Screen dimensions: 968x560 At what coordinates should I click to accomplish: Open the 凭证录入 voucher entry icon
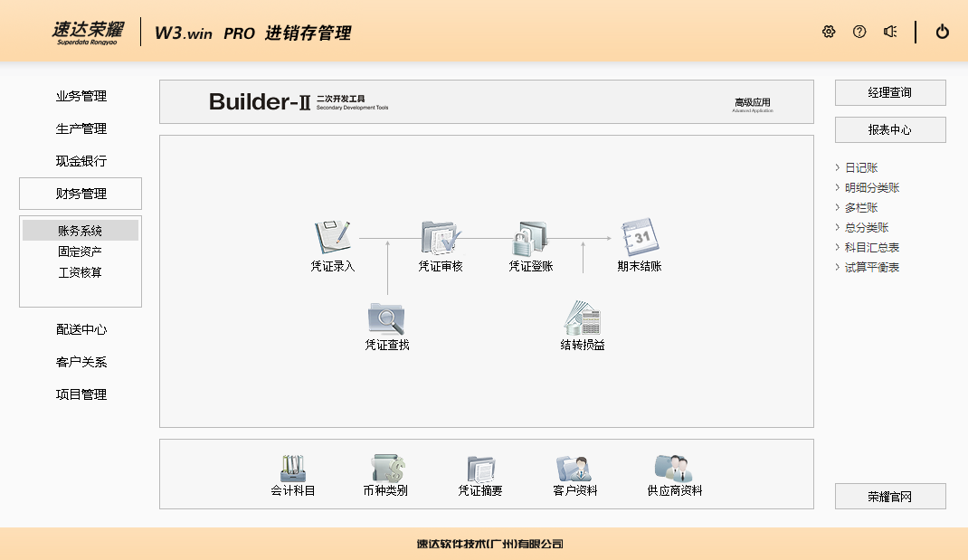[x=332, y=238]
